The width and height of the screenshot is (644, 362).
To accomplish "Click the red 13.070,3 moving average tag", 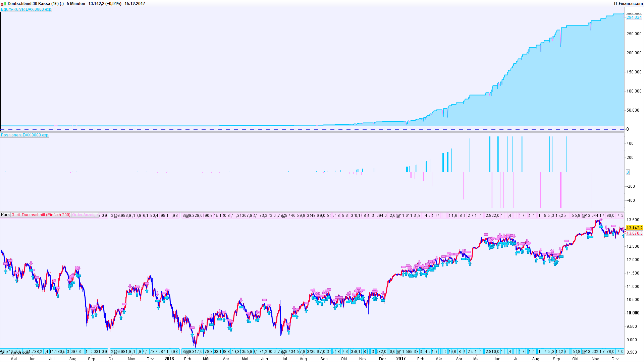I will coord(634,233).
